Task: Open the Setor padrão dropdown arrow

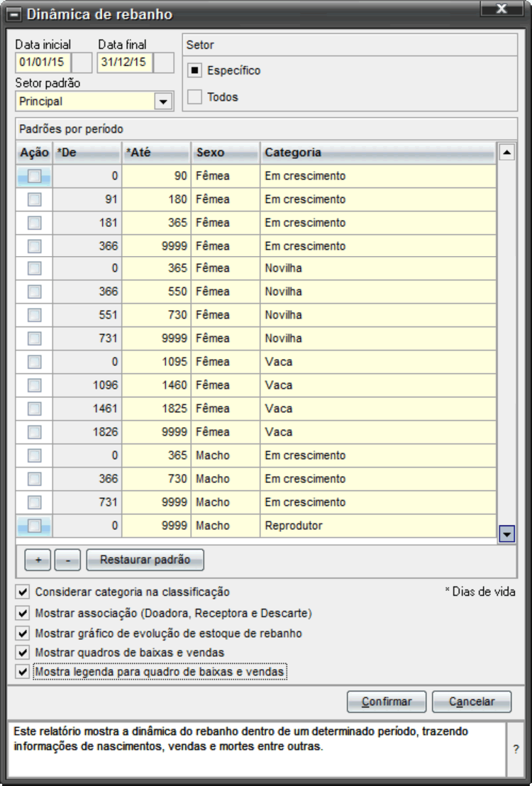Action: (163, 101)
